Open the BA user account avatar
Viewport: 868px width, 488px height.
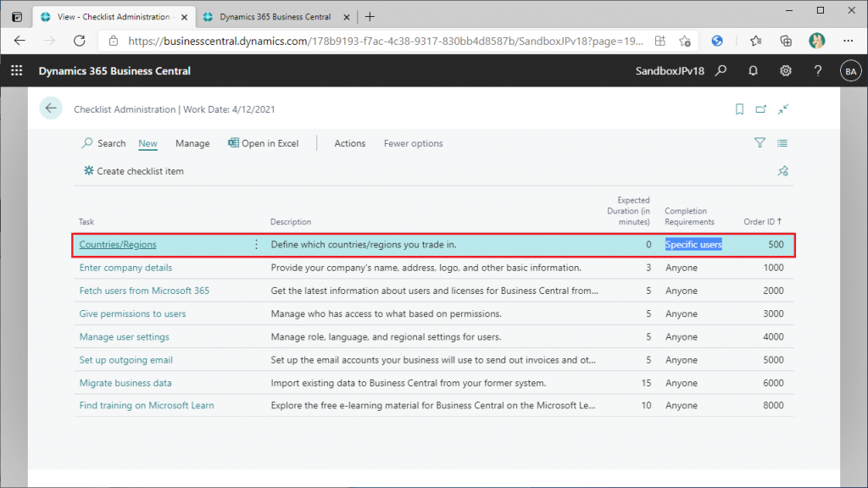(850, 71)
